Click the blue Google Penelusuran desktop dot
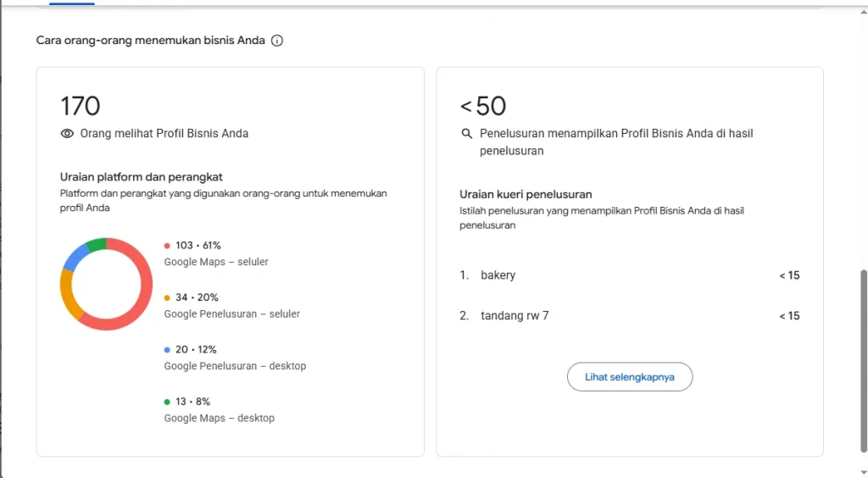 (x=167, y=350)
